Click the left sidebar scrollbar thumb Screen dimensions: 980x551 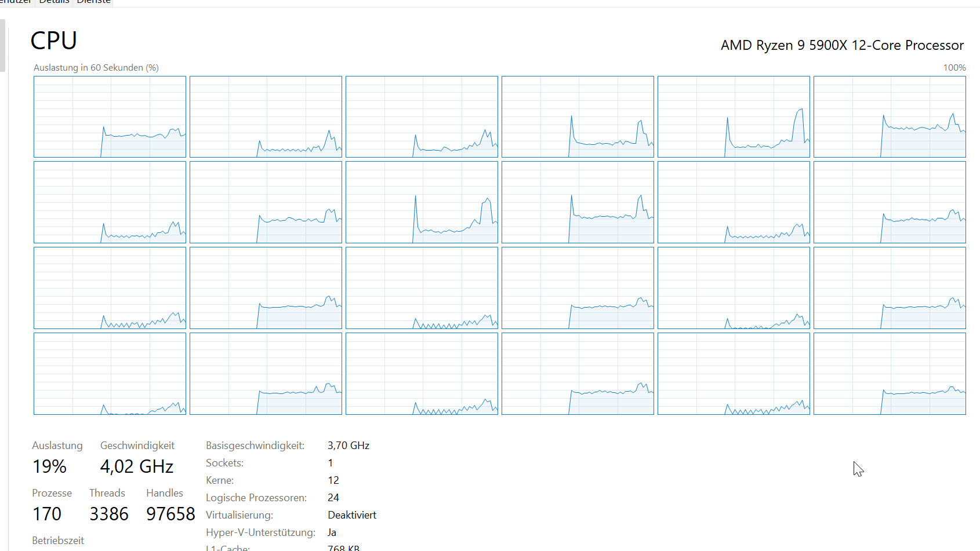click(2, 45)
